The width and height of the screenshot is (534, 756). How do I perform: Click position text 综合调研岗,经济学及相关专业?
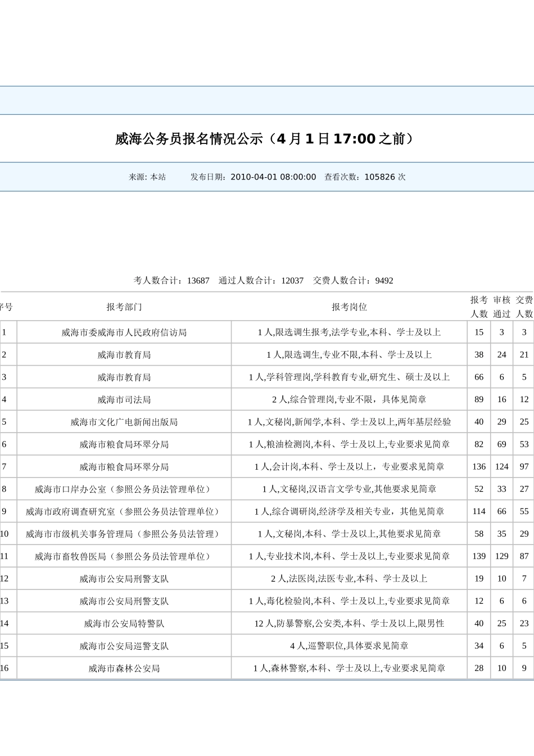point(331,511)
